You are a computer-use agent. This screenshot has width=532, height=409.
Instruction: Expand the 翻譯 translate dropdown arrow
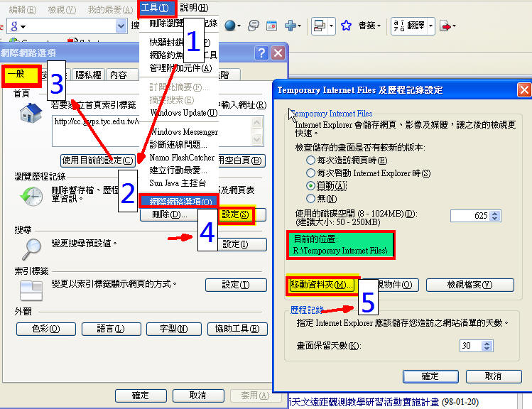(430, 26)
